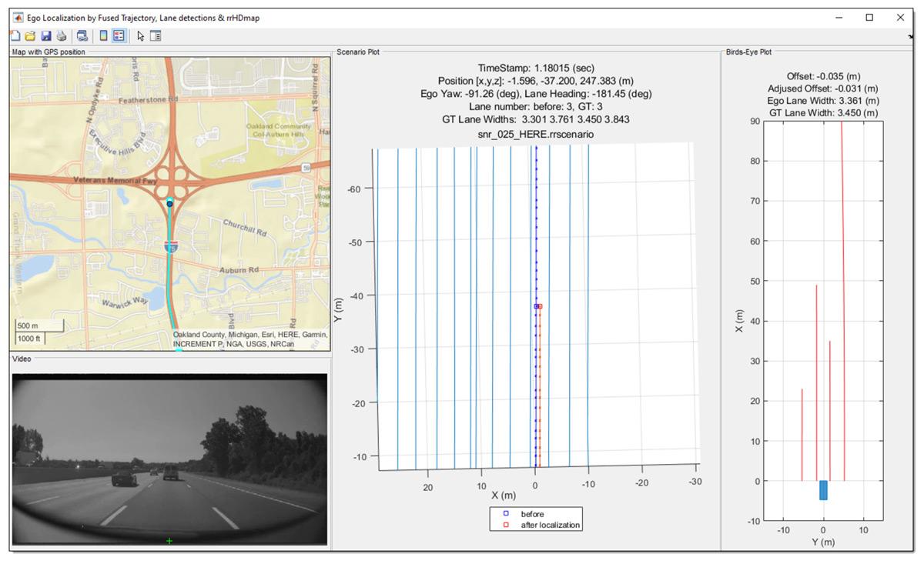Click the '500 m' scale button
Image resolution: width=924 pixels, height=564 pixels.
pyautogui.click(x=29, y=325)
